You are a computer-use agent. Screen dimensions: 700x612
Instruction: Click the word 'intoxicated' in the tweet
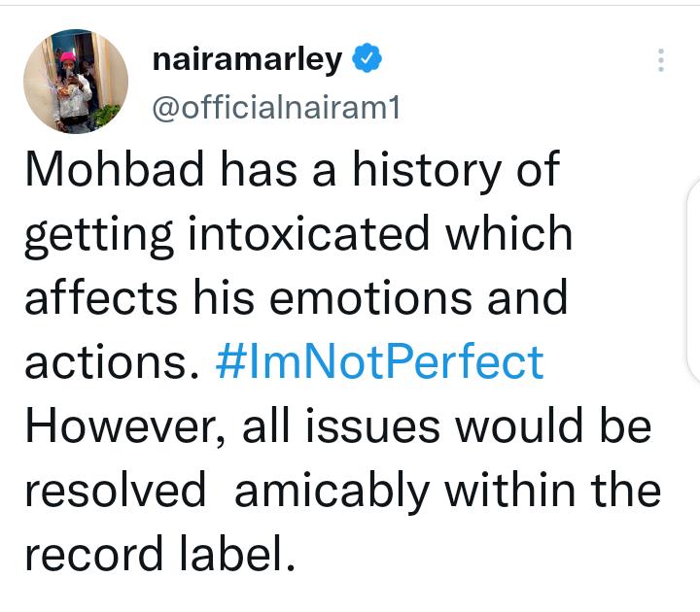pos(309,233)
